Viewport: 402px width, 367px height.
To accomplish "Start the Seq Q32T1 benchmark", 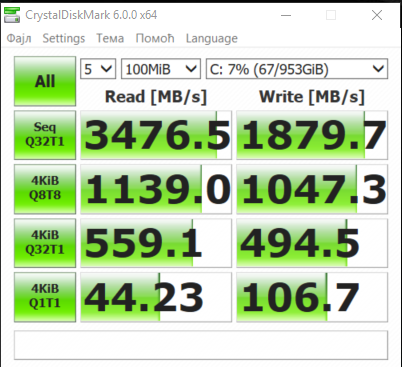I will [45, 135].
